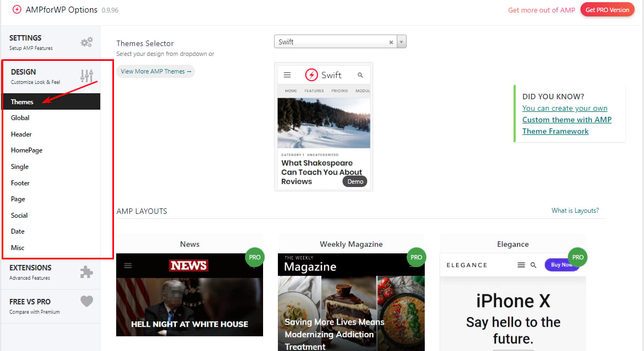The height and width of the screenshot is (351, 644).
Task: Click View More AMP Themes button
Action: [156, 71]
